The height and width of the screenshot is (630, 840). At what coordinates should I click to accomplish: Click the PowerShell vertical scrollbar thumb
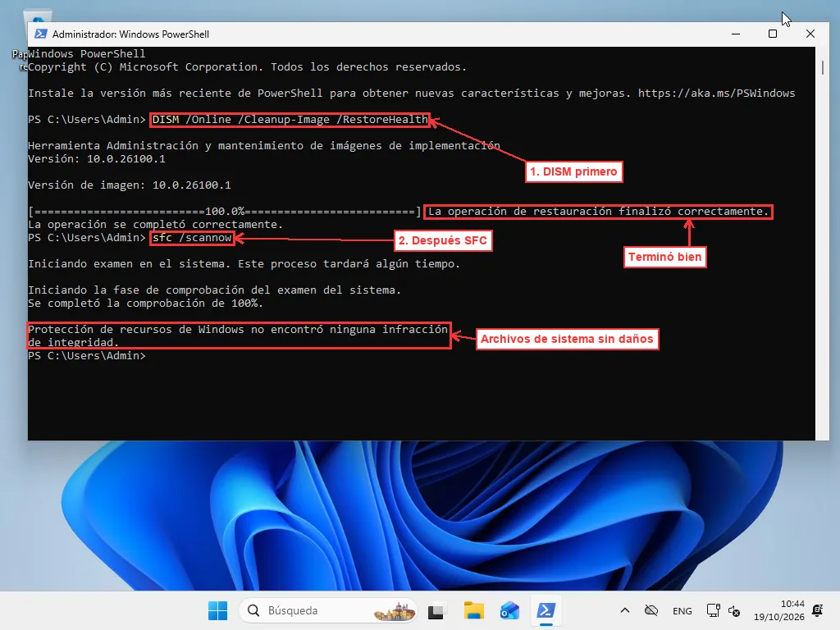pos(822,67)
